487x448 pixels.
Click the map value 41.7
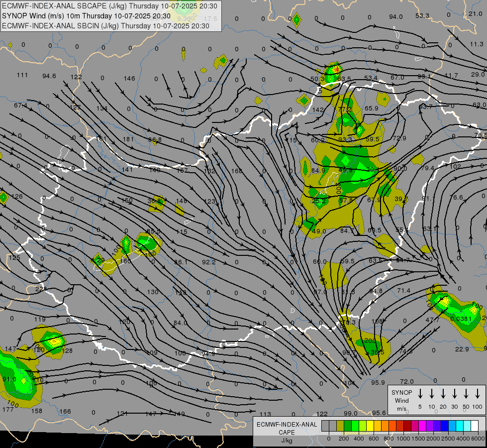[451, 75]
